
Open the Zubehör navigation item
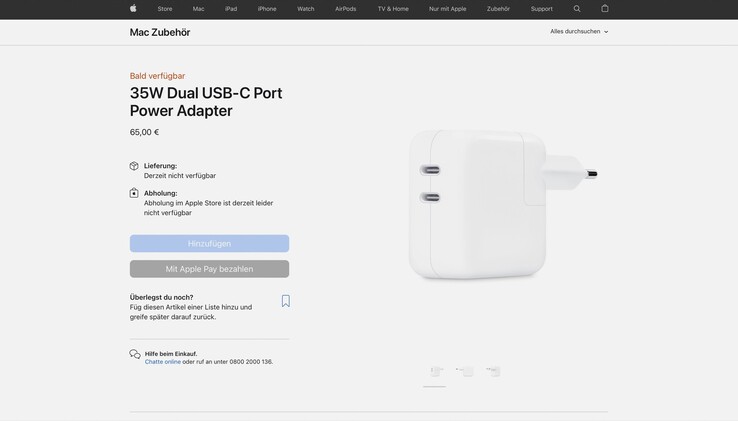point(498,9)
